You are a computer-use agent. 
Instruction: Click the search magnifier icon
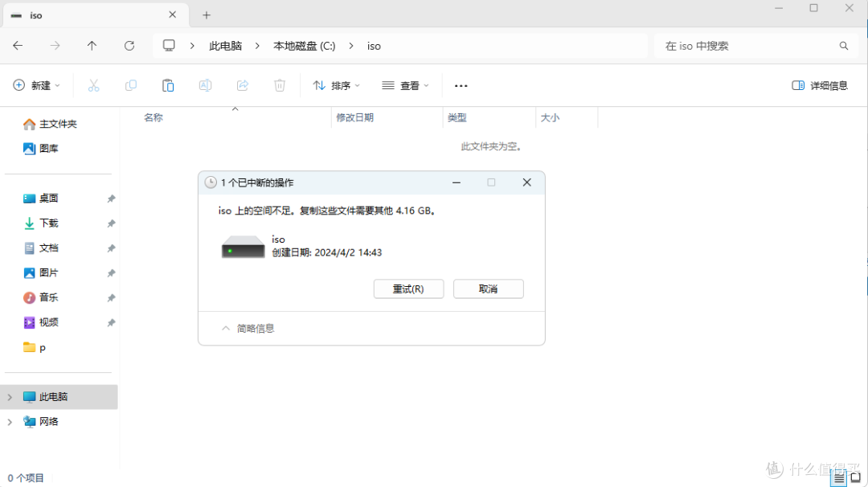pos(844,46)
